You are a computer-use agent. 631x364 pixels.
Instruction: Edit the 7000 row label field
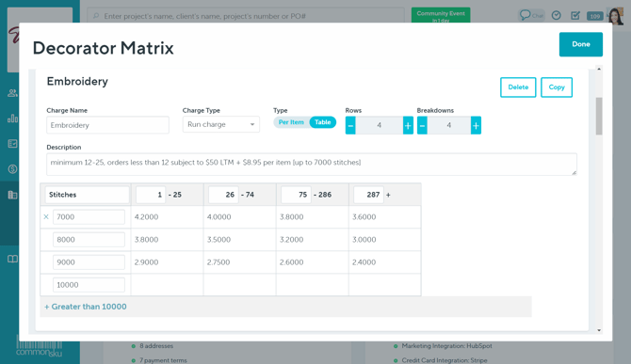[89, 217]
